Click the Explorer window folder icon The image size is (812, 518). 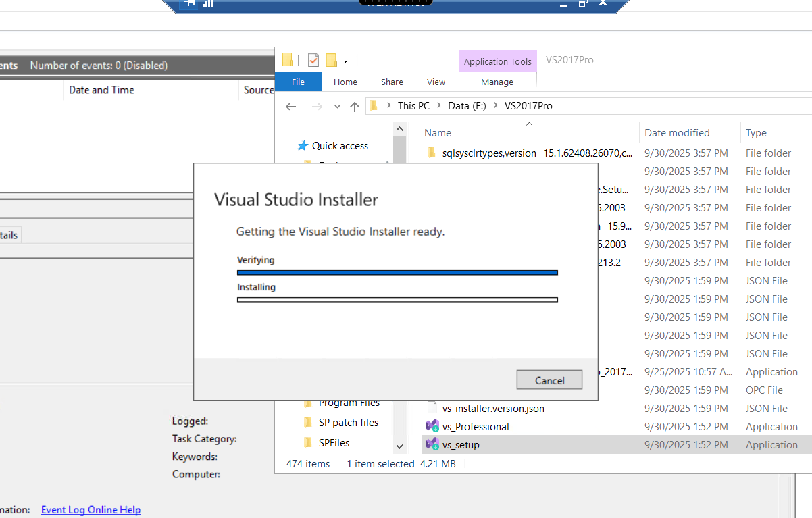287,60
